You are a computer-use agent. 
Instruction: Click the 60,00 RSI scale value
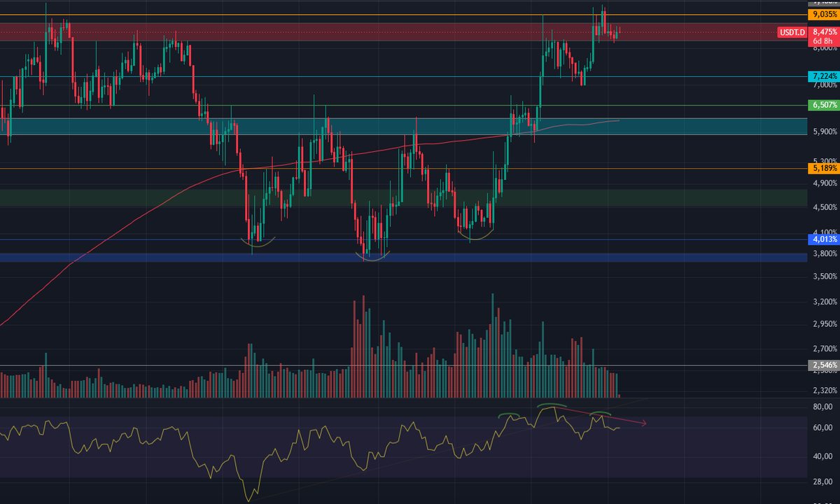coord(822,428)
